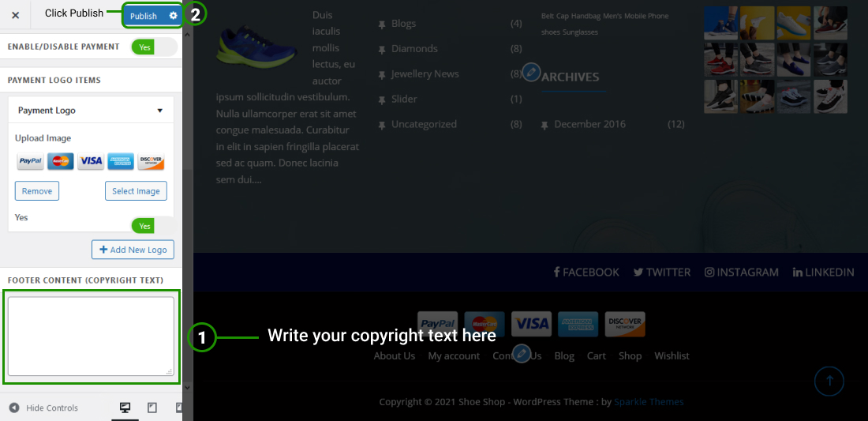
Task: Click the Publish button
Action: (144, 16)
